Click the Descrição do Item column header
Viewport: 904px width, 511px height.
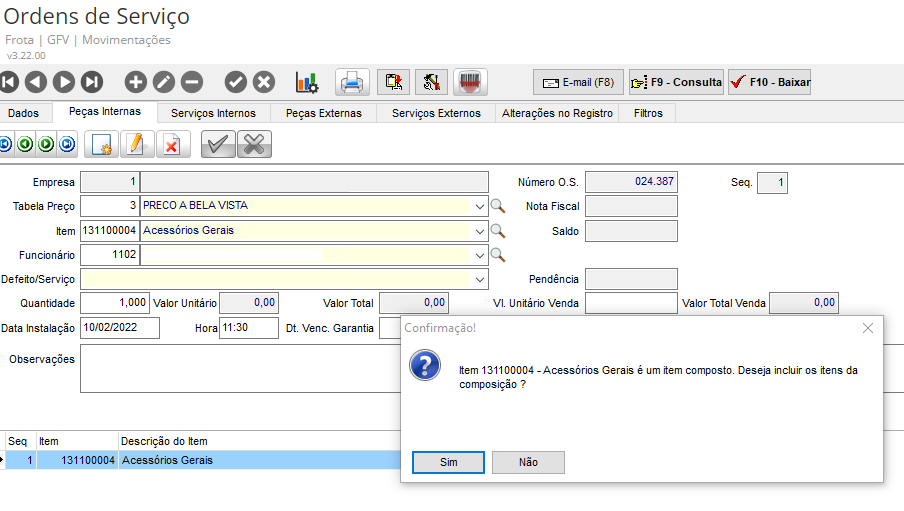click(x=259, y=441)
